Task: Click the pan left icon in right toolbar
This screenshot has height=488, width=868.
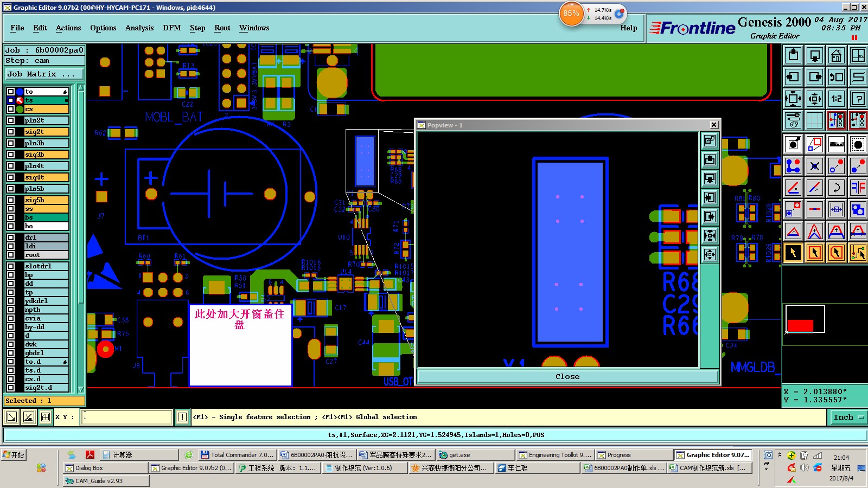Action: click(793, 77)
